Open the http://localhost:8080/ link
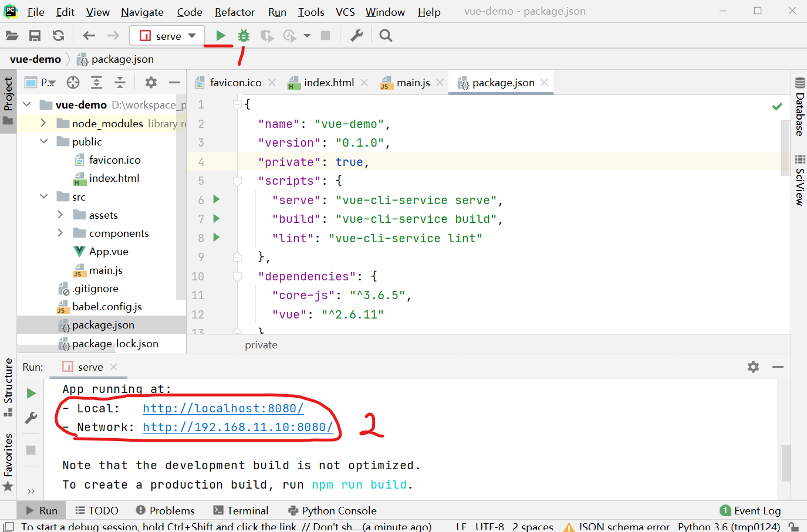Image resolution: width=807 pixels, height=532 pixels. [223, 408]
